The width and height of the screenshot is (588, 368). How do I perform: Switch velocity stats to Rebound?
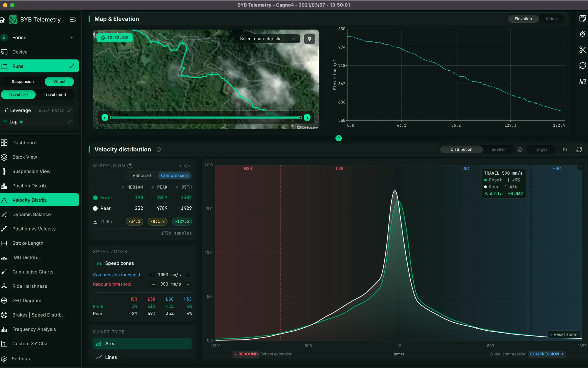pyautogui.click(x=142, y=175)
